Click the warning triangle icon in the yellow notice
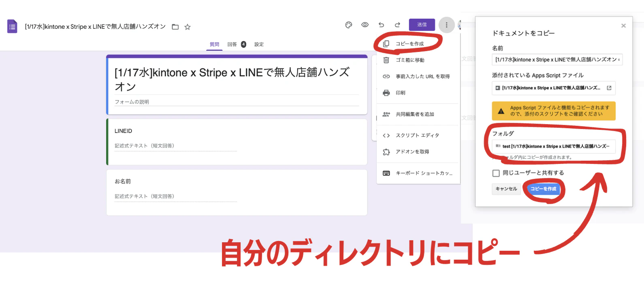 (501, 111)
